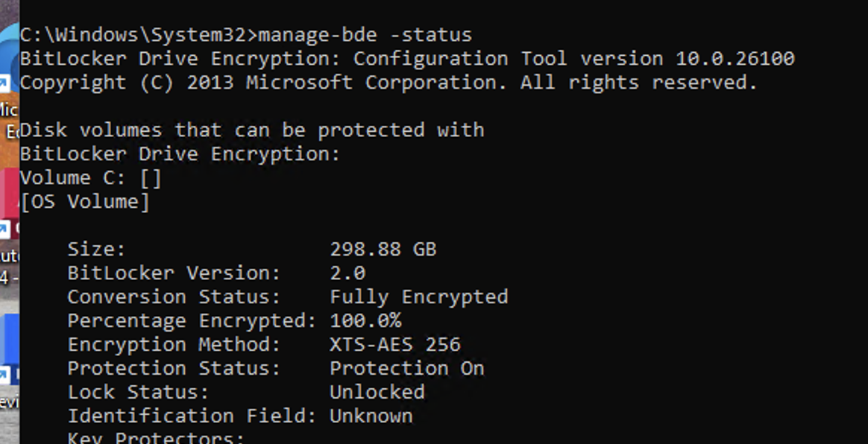Click the Identification Field Unknown value
Screen dimensions: 868x444
371,416
